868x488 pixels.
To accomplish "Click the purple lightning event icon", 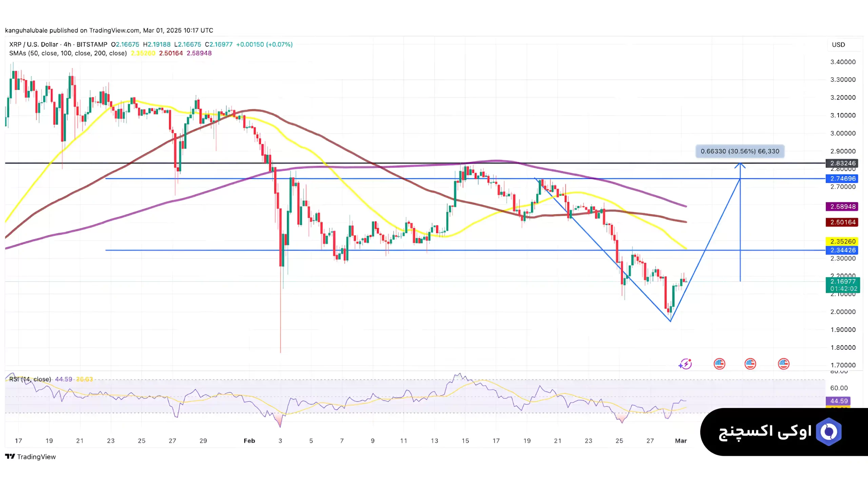I will click(x=685, y=364).
